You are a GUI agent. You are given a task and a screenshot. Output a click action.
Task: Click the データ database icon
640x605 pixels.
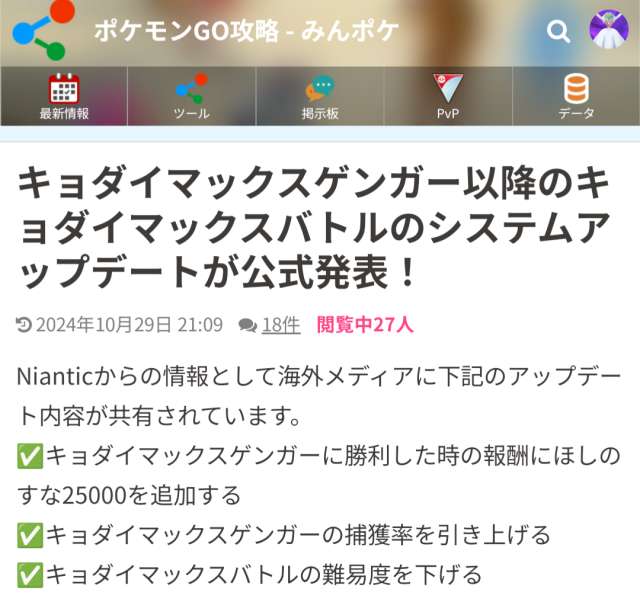[576, 88]
